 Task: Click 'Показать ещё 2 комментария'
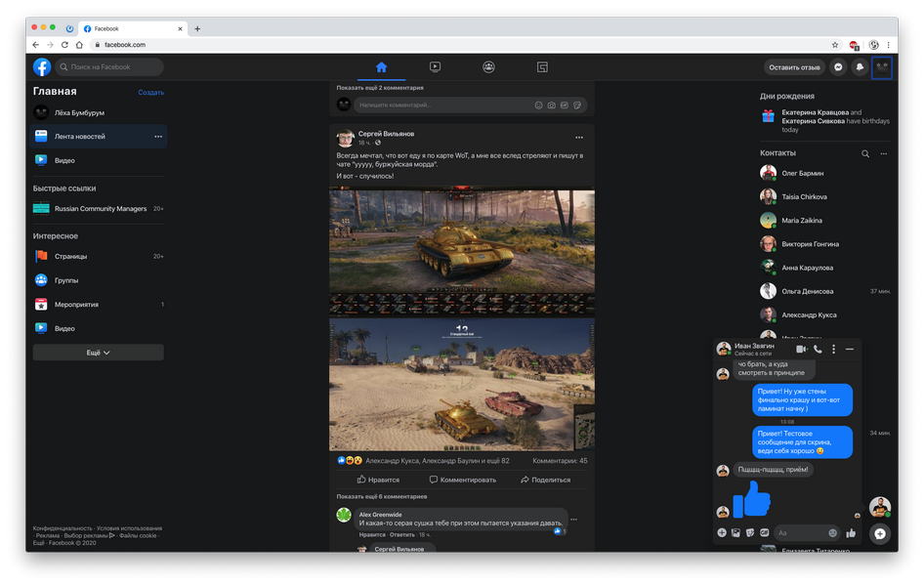(380, 88)
